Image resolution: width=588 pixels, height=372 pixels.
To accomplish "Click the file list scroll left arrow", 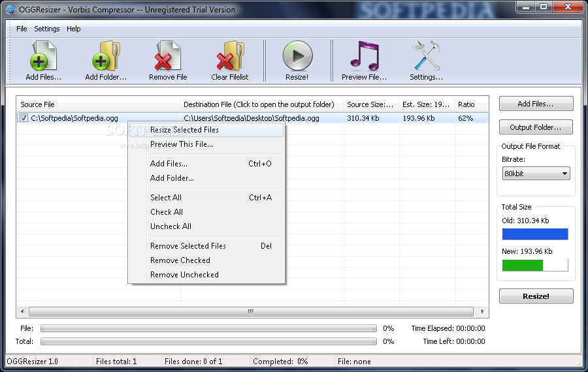I will click(x=22, y=311).
